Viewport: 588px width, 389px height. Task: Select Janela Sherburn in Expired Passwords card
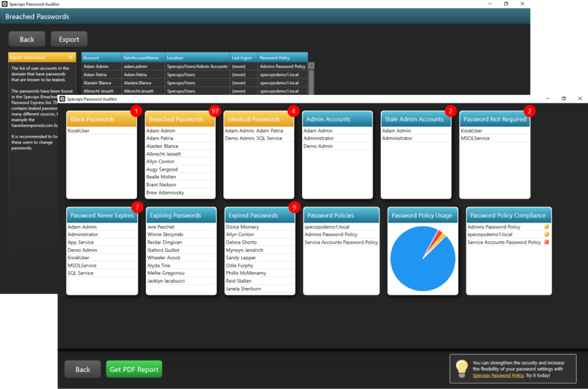260,288
